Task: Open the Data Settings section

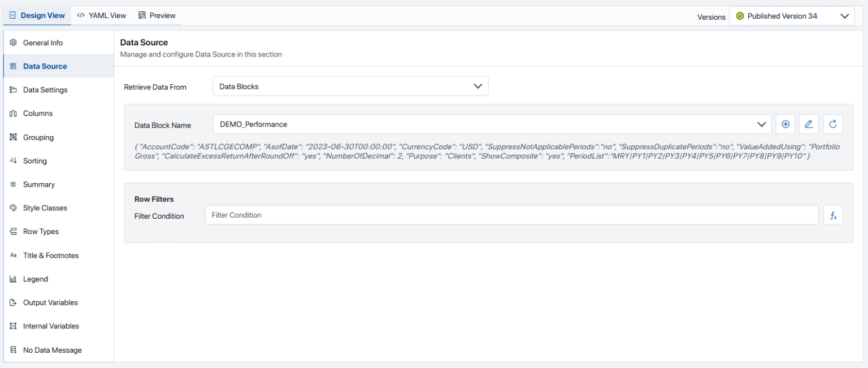Action: pyautogui.click(x=59, y=90)
